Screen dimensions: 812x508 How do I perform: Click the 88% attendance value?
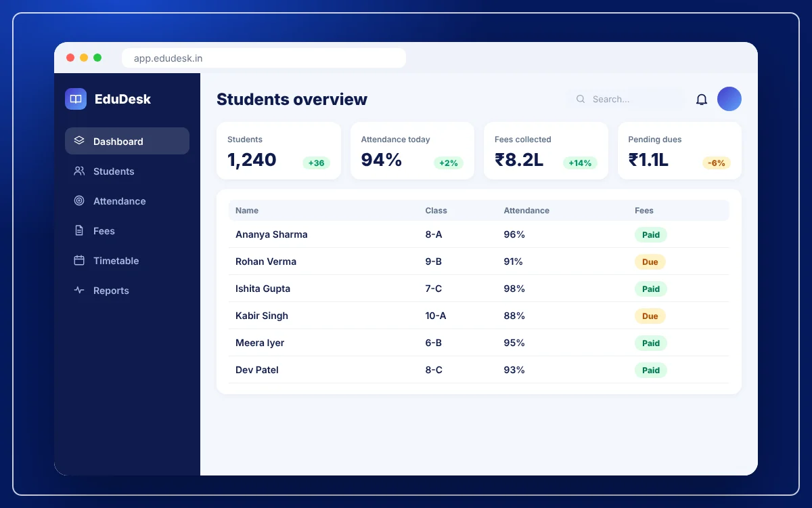click(x=514, y=316)
